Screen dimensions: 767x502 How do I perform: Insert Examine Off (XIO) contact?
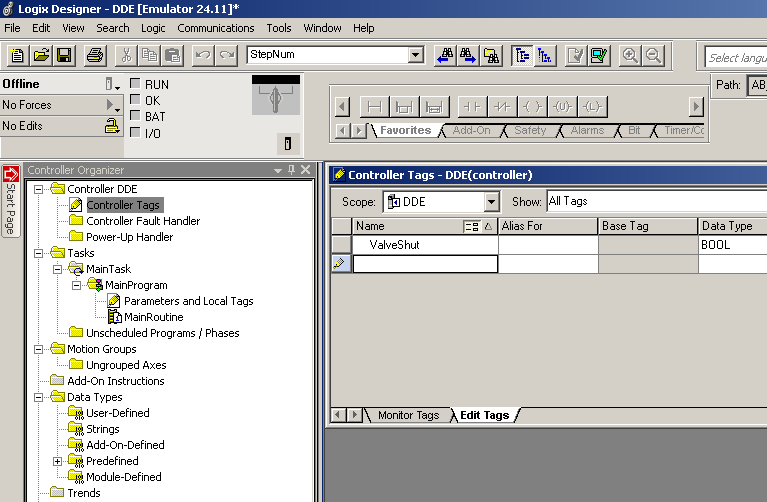[x=502, y=107]
